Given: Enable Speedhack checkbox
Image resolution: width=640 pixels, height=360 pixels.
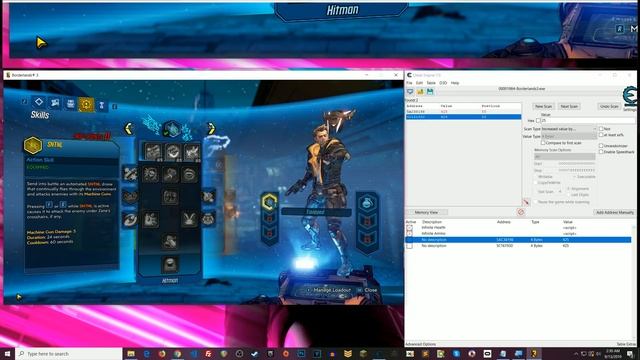Looking at the screenshot, I should pyautogui.click(x=601, y=152).
